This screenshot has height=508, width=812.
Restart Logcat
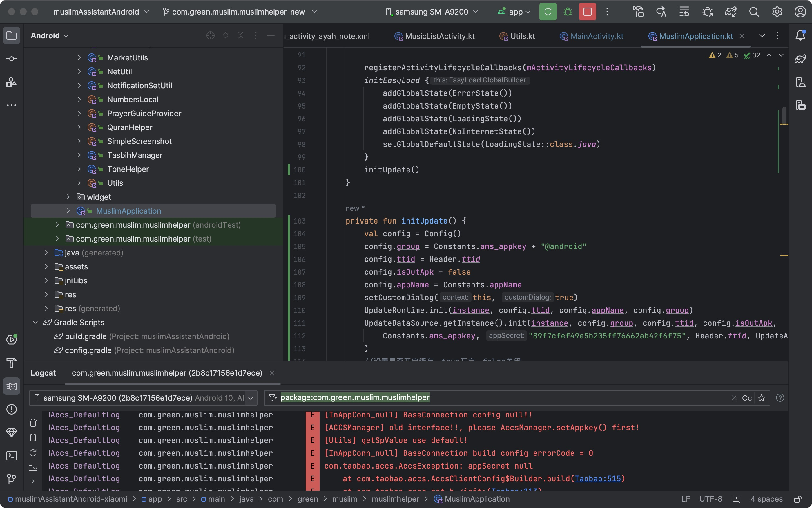pyautogui.click(x=33, y=453)
